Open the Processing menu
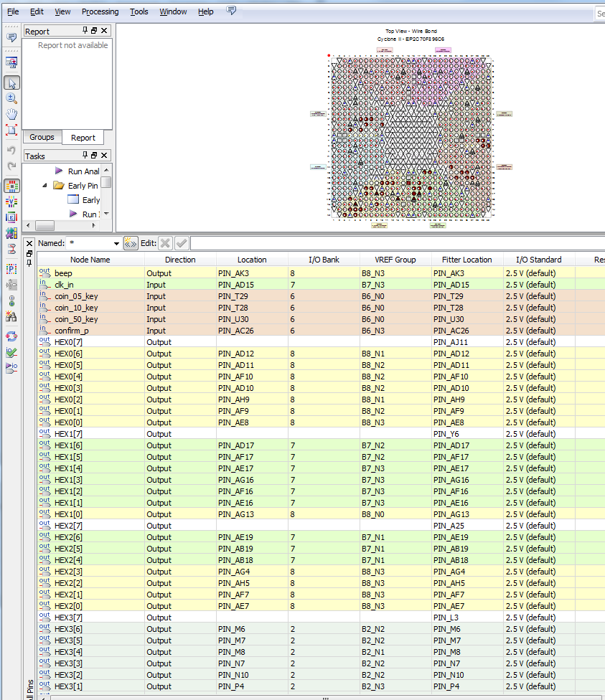 (x=100, y=11)
